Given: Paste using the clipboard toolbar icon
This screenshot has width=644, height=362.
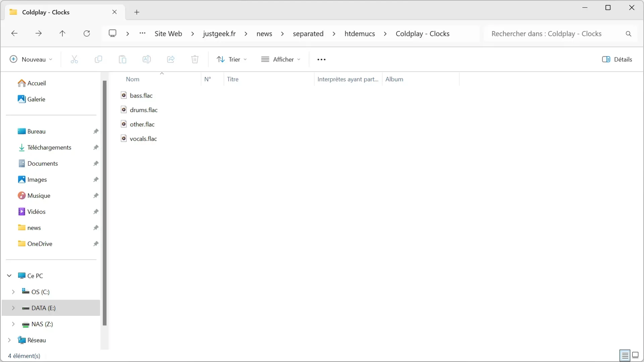Looking at the screenshot, I should tap(122, 59).
